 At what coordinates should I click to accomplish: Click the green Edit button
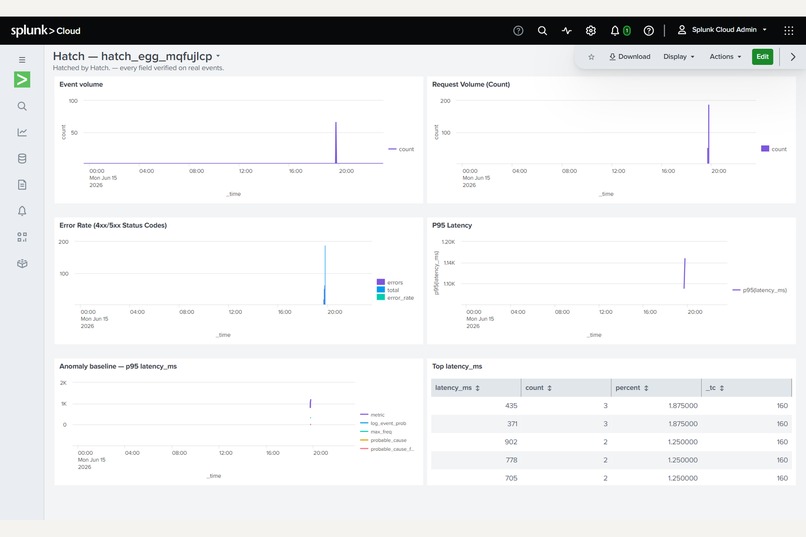[x=762, y=57]
